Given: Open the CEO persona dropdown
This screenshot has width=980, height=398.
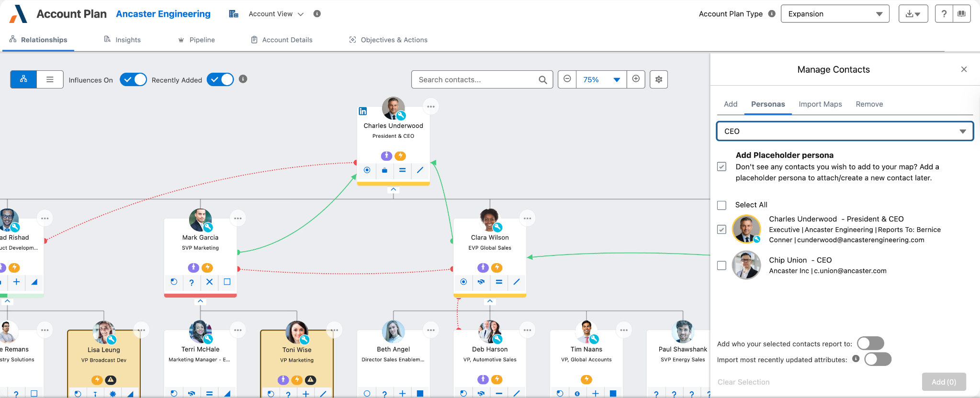Looking at the screenshot, I should (x=845, y=131).
